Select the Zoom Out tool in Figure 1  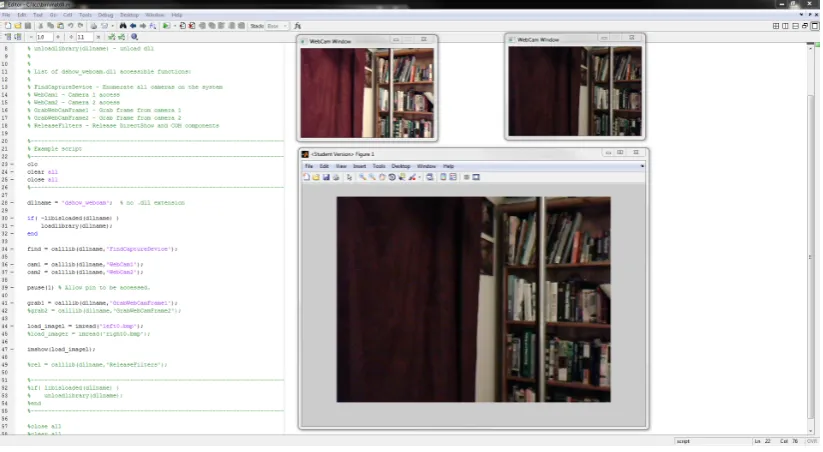coord(372,177)
